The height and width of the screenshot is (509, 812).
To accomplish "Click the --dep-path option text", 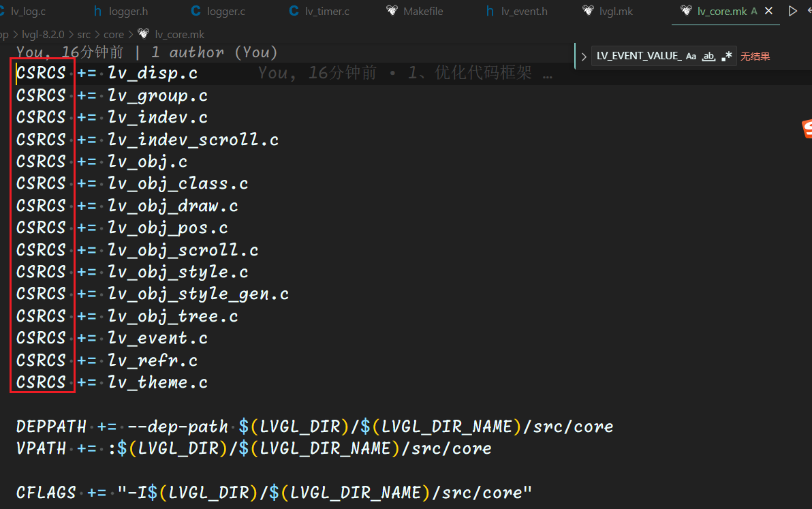I will (178, 427).
